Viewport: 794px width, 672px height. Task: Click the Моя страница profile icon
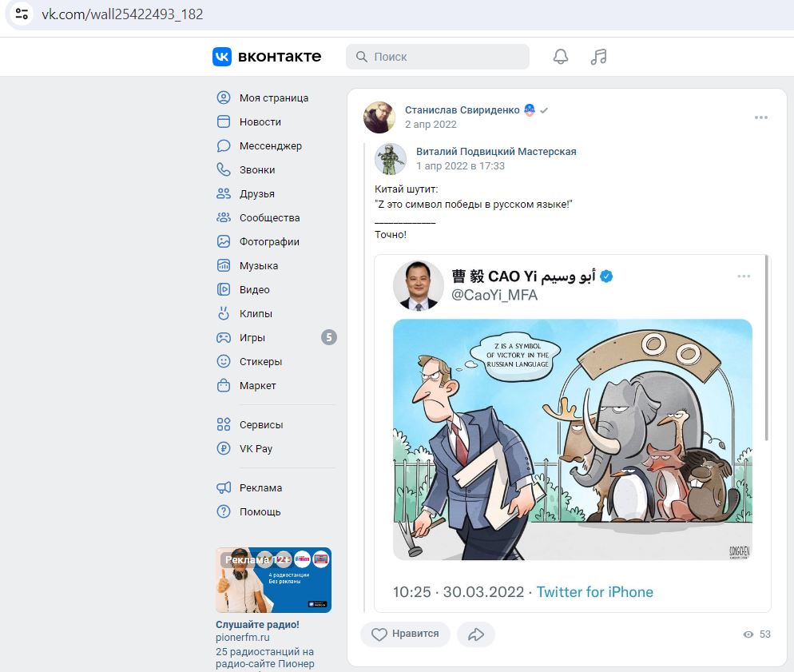pyautogui.click(x=224, y=97)
